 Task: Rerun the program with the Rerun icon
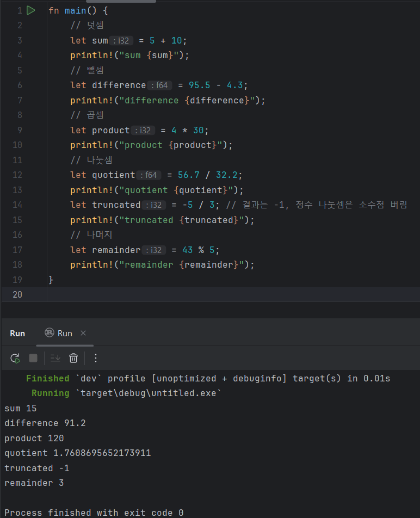pyautogui.click(x=15, y=358)
